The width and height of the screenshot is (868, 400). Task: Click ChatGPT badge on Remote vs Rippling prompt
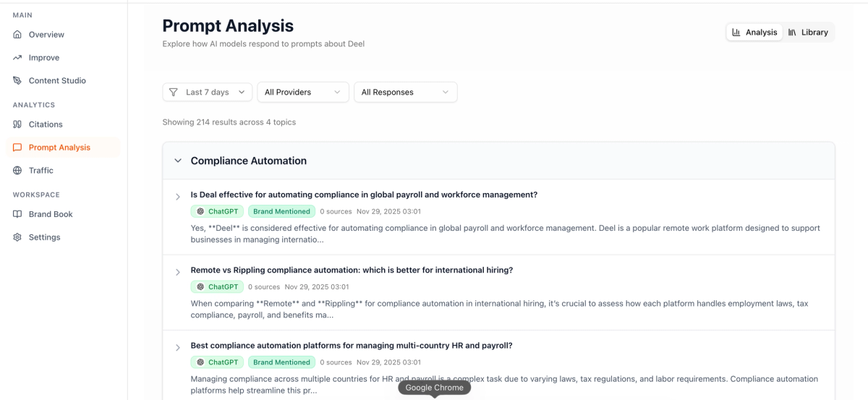(218, 287)
